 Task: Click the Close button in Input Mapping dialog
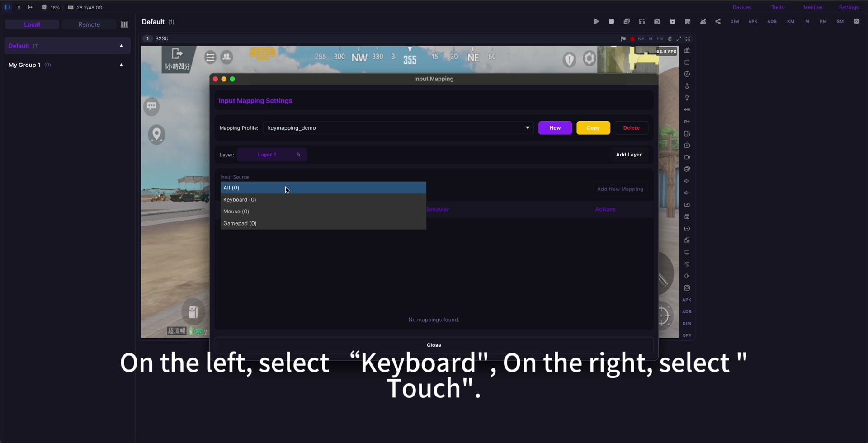tap(434, 345)
